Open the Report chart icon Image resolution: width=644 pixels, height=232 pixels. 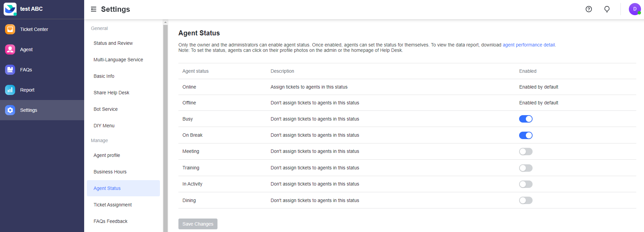coord(10,90)
